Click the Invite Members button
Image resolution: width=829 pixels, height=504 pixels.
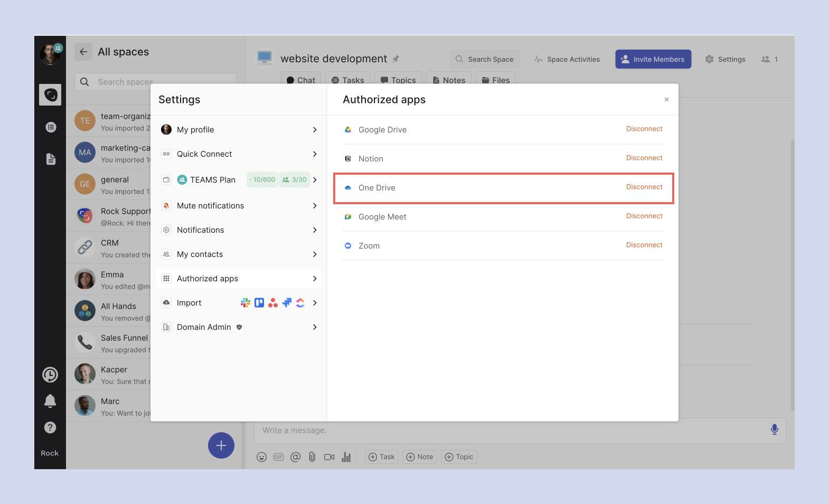pos(653,59)
